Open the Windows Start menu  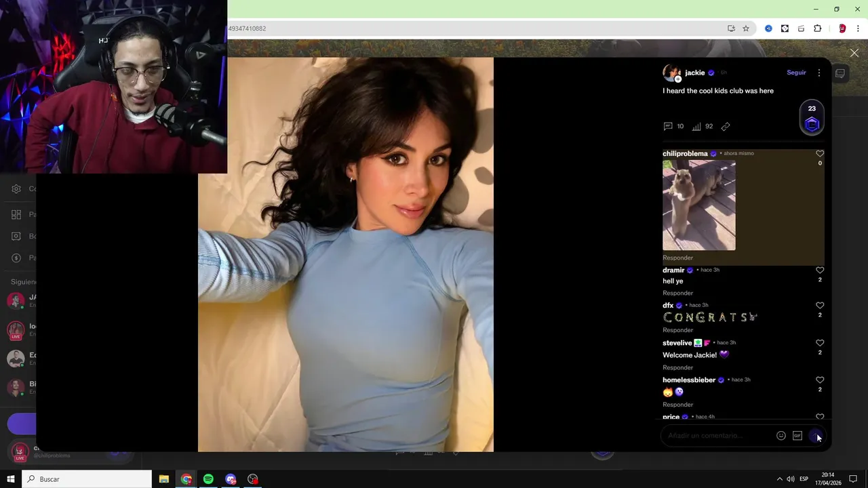click(11, 479)
